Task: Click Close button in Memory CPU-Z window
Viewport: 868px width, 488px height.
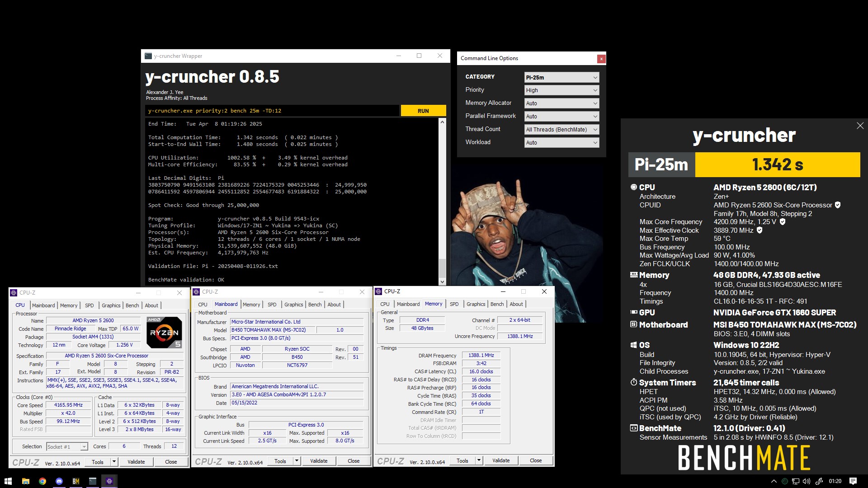Action: 536,460
